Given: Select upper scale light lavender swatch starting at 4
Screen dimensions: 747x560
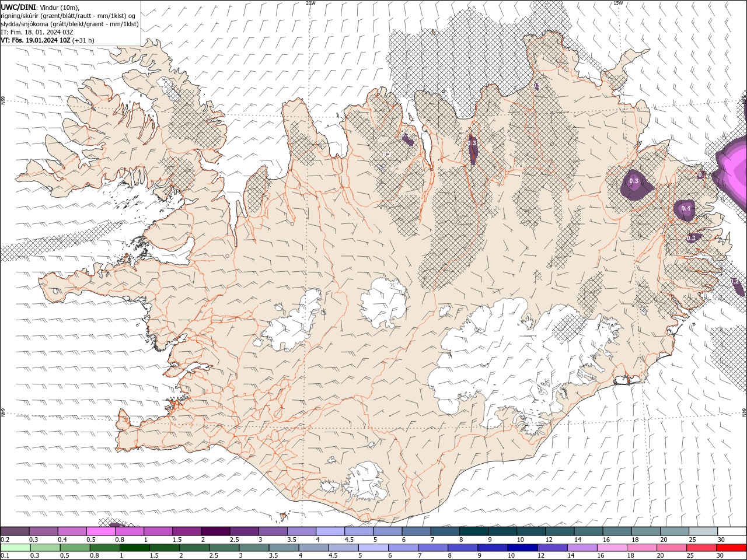Looking at the screenshot, I should click(x=330, y=531).
